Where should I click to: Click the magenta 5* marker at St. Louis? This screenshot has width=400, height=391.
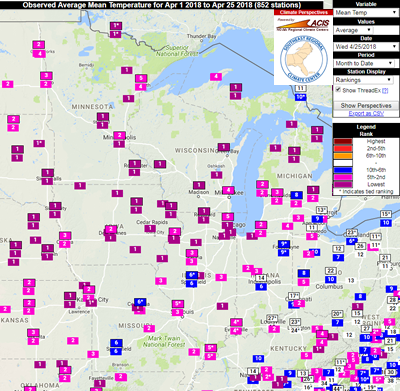pyautogui.click(x=178, y=304)
